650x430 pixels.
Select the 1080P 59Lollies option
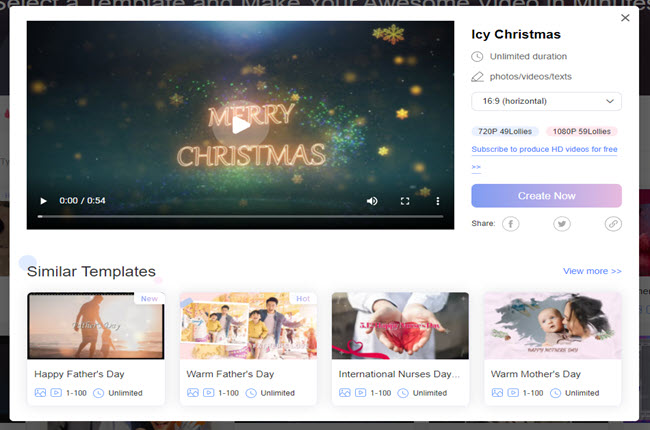(x=582, y=131)
